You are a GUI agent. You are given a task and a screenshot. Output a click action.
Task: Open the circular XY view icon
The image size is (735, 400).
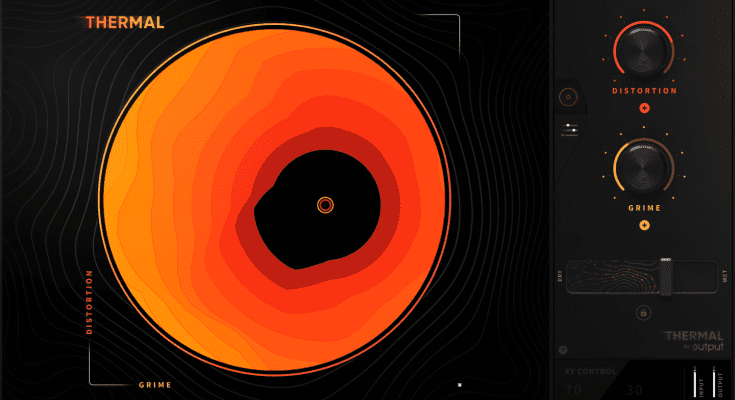point(569,98)
